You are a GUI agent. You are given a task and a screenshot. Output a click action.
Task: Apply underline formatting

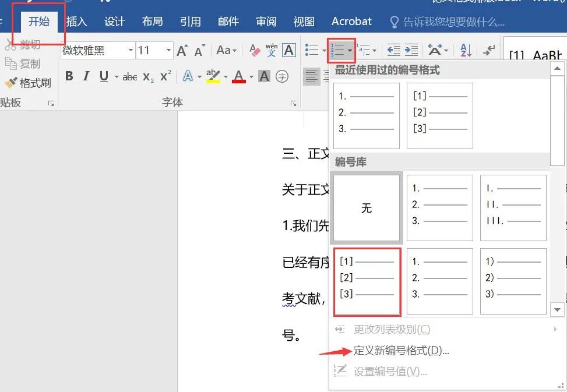pos(104,76)
